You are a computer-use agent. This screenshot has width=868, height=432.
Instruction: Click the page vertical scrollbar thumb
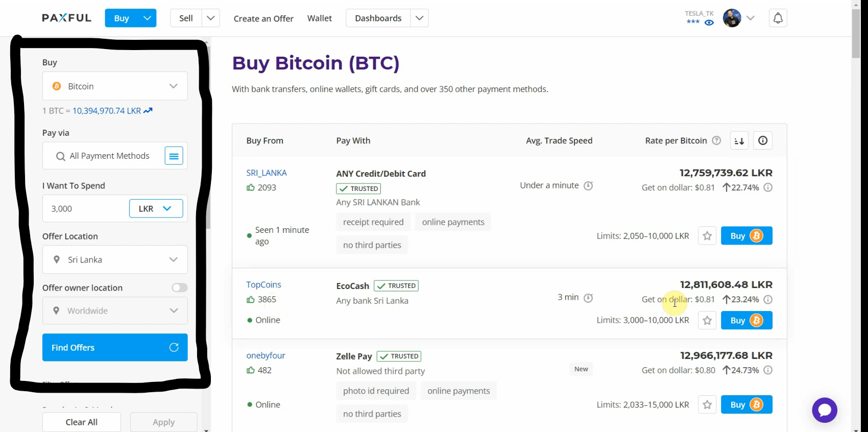856,34
